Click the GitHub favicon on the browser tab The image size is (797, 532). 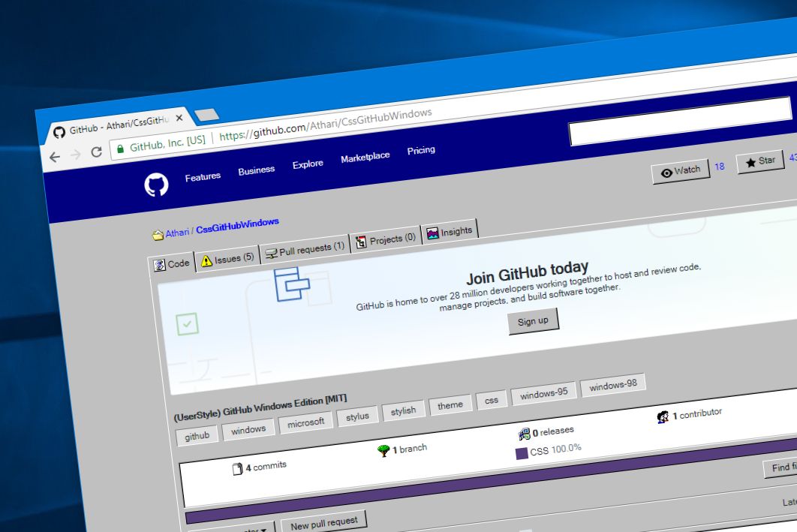59,132
